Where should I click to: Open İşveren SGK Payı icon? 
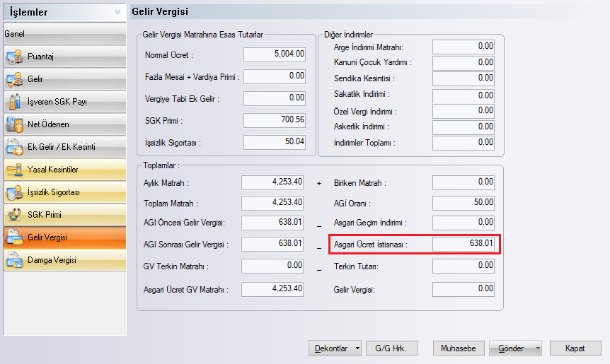(15, 102)
